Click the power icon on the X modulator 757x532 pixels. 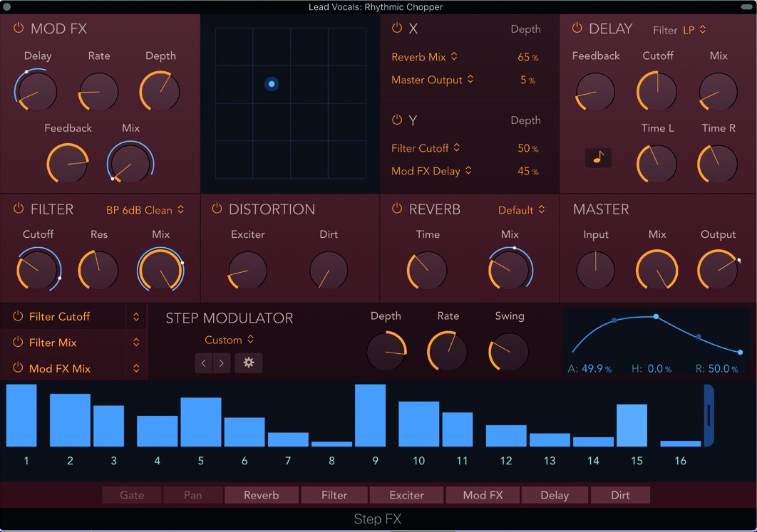point(397,29)
